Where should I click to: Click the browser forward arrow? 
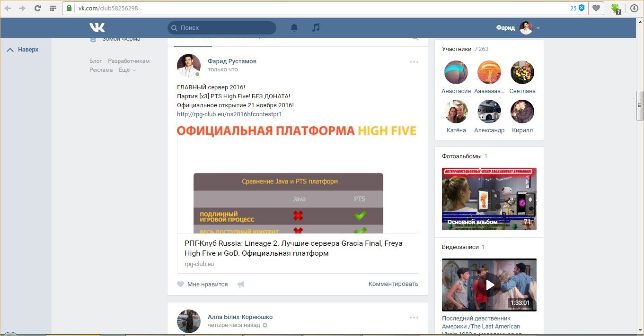click(22, 8)
